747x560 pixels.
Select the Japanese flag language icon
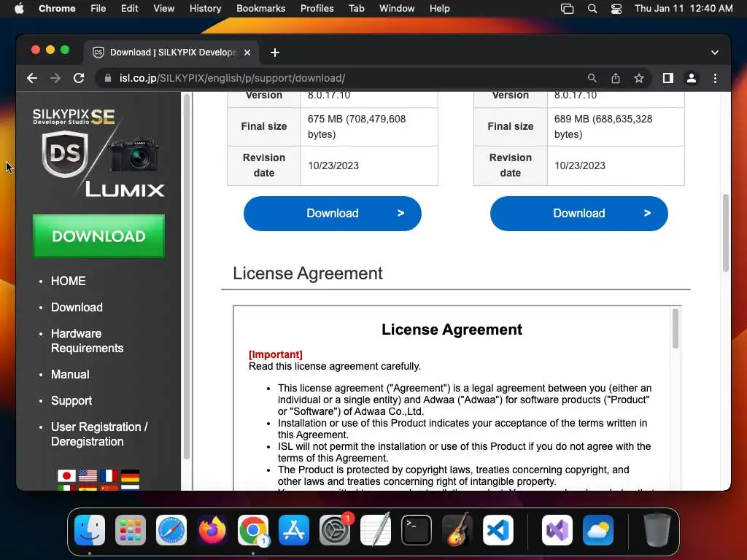[x=66, y=475]
